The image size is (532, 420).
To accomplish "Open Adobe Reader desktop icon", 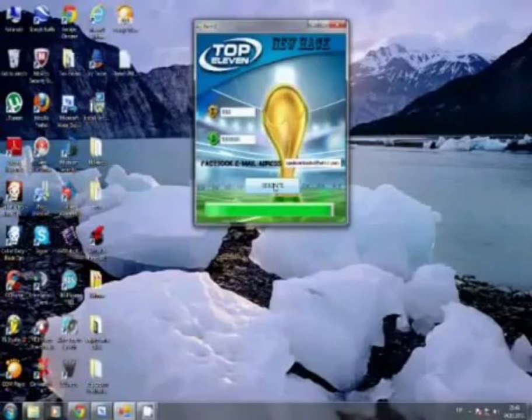I will point(13,153).
